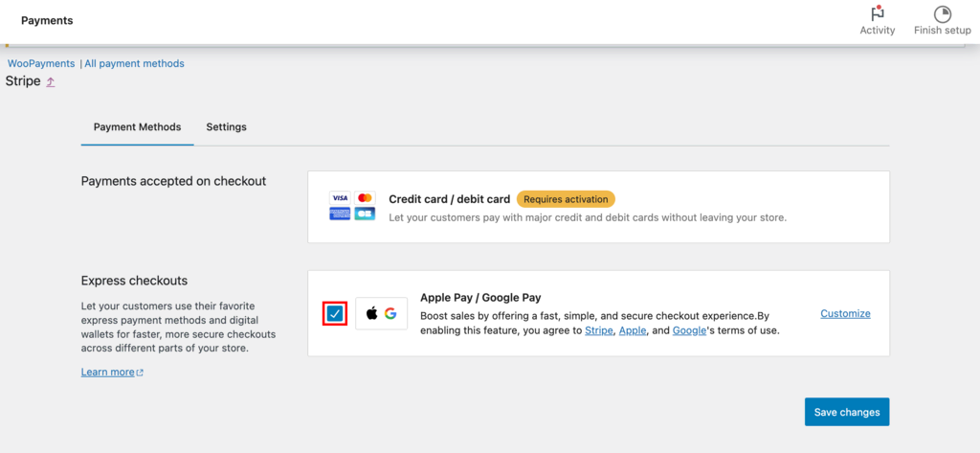Click the Express checkouts heading

[134, 281]
